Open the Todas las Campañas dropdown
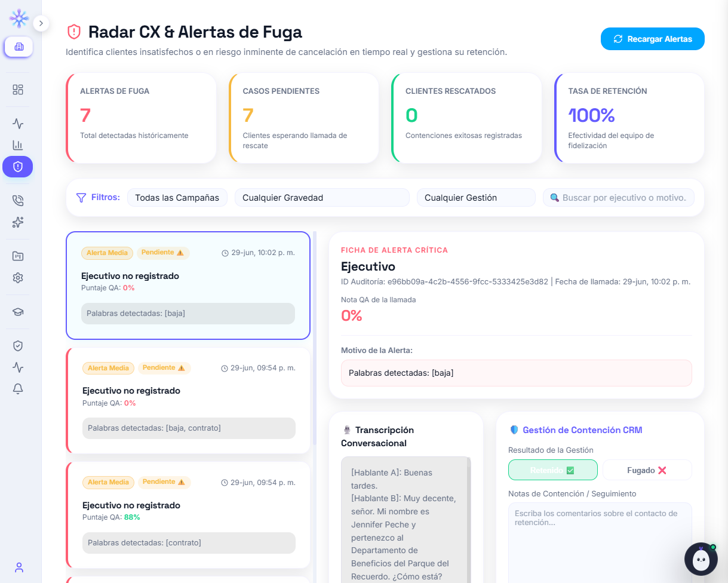The height and width of the screenshot is (583, 728). pos(177,198)
